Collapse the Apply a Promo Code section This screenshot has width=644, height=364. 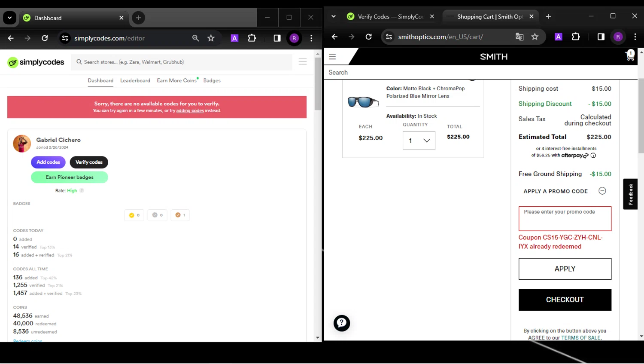click(x=602, y=191)
